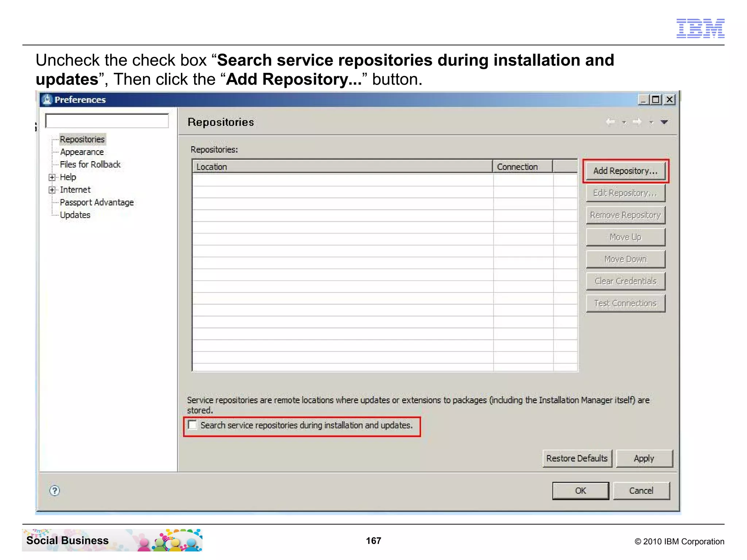This screenshot has width=747, height=560.
Task: Click the forward navigation arrow icon
Action: (x=637, y=122)
